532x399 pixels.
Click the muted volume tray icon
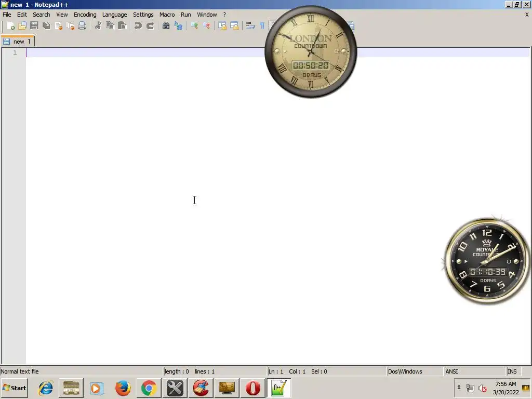point(482,388)
